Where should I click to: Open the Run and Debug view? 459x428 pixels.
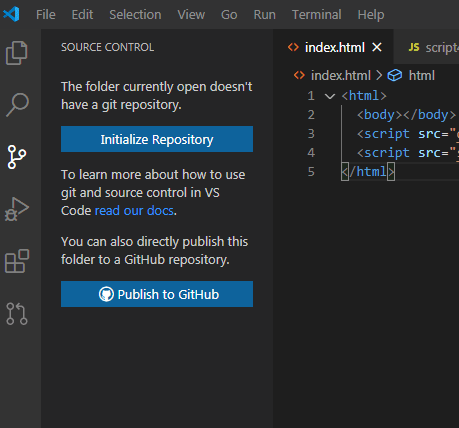pos(17,209)
